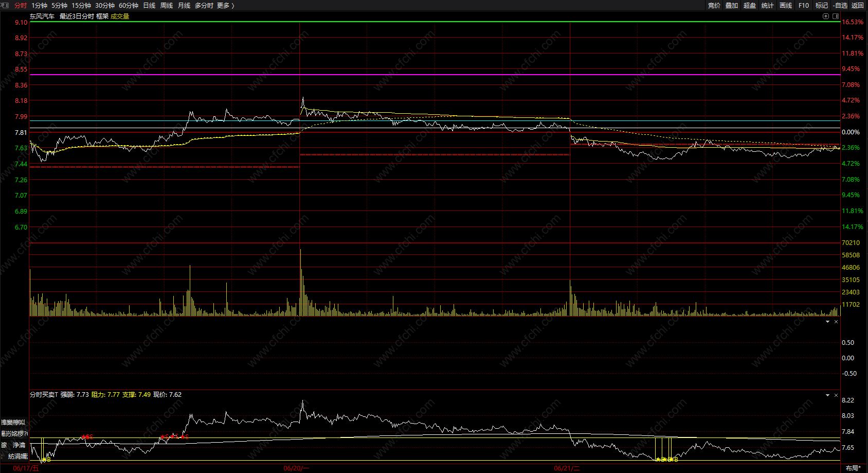Click the 现价: 7.62 value
Image resolution: width=868 pixels, height=473 pixels.
point(167,395)
